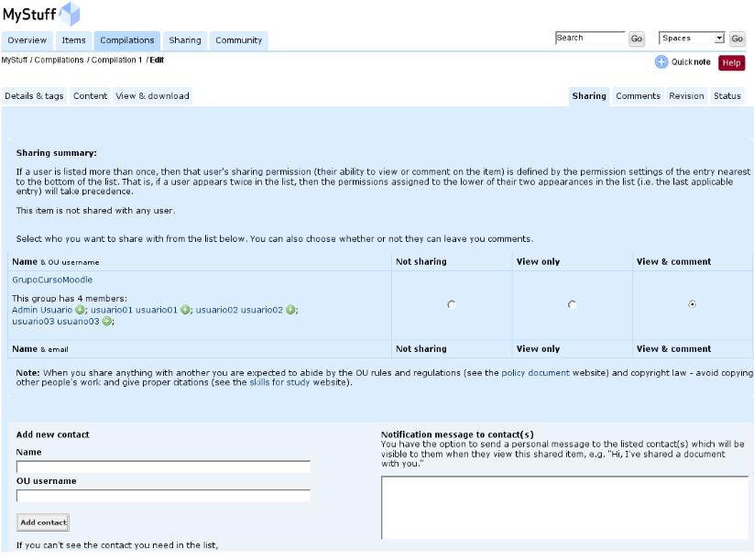Click the Search text field
Viewport: 754px width, 560px height.
pos(589,38)
